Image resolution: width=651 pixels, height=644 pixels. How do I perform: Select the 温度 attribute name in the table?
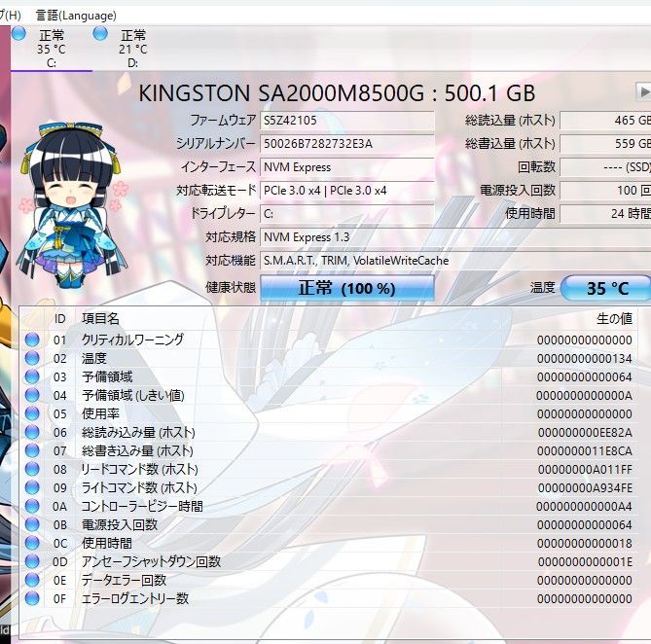coord(94,358)
